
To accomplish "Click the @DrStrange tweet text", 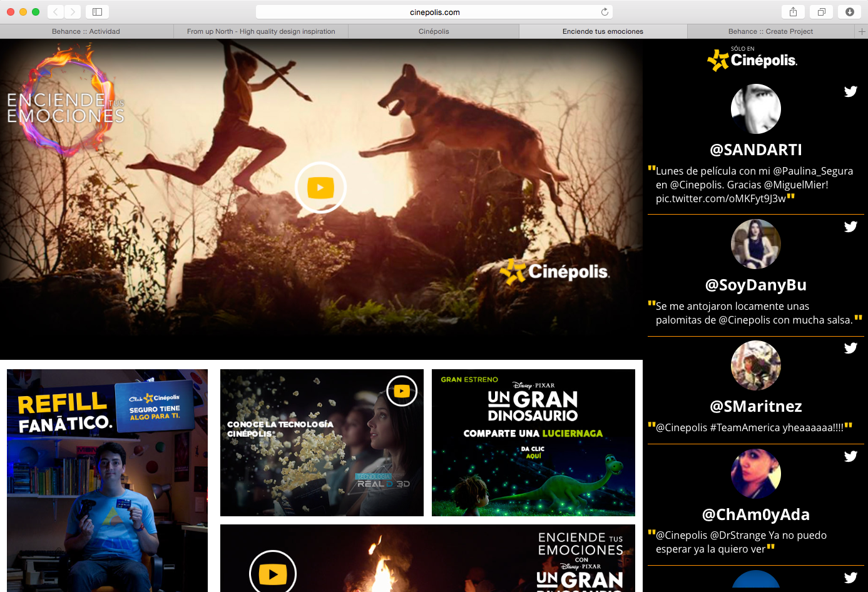I will click(741, 542).
